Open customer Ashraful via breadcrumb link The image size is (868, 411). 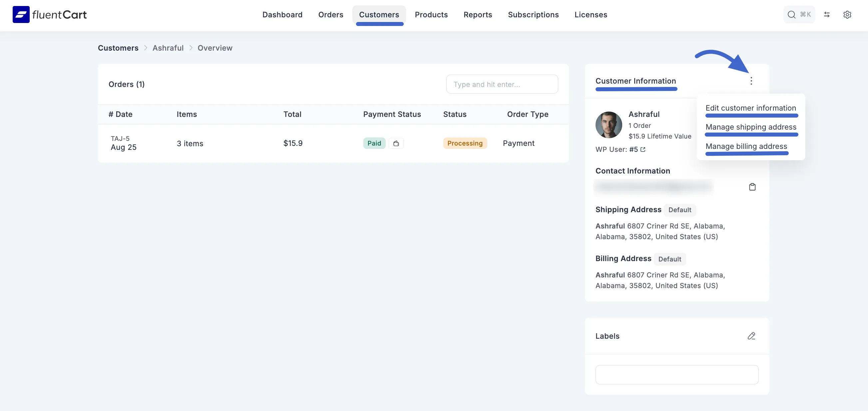tap(168, 48)
